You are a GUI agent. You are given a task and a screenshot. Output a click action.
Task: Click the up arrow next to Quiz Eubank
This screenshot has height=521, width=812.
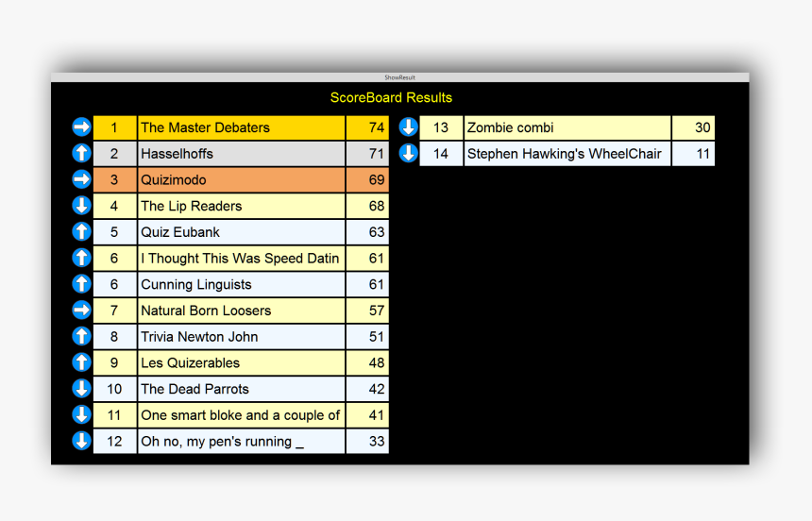coord(81,231)
